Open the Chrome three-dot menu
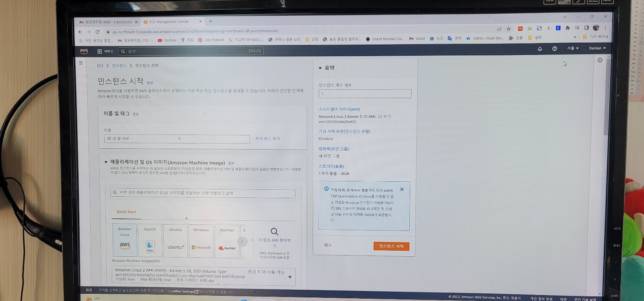This screenshot has height=301, width=644. pos(605,28)
